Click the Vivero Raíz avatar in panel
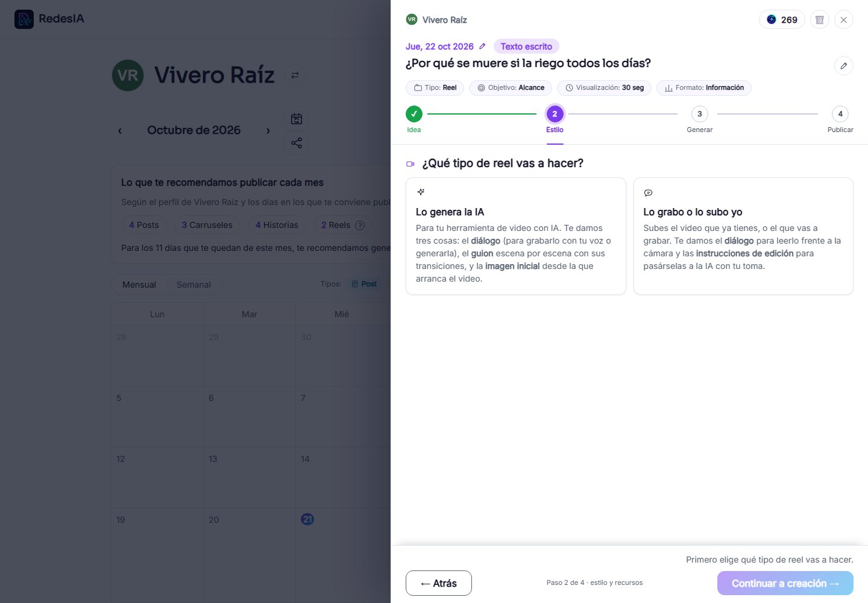This screenshot has height=603, width=868. (x=412, y=19)
